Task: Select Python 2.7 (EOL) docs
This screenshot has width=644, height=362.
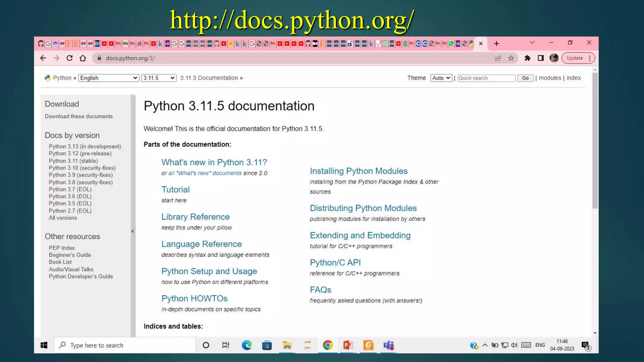Action: pyautogui.click(x=70, y=211)
